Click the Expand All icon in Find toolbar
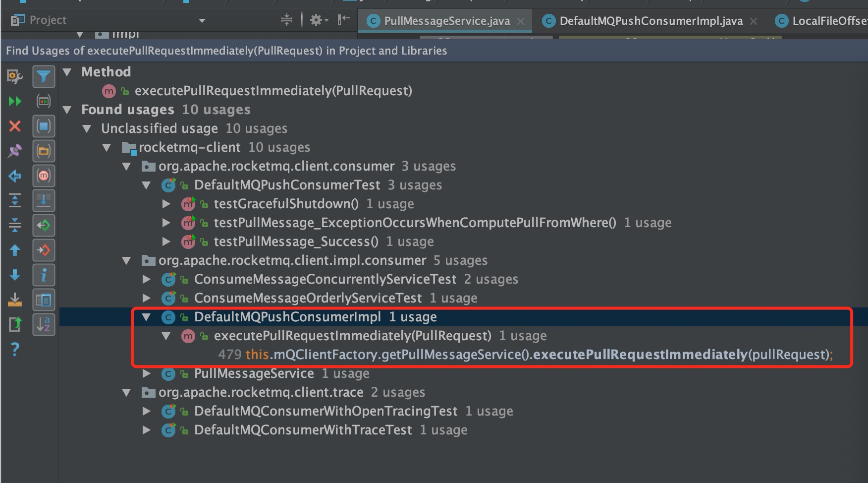The width and height of the screenshot is (868, 483). coord(15,201)
